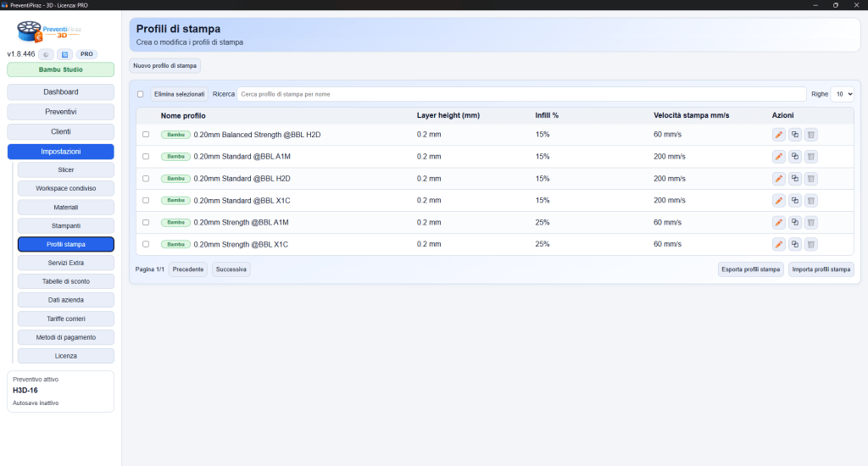
Task: Duplicate the 0.20mm Standard @BBL A1M profile
Action: tap(794, 157)
